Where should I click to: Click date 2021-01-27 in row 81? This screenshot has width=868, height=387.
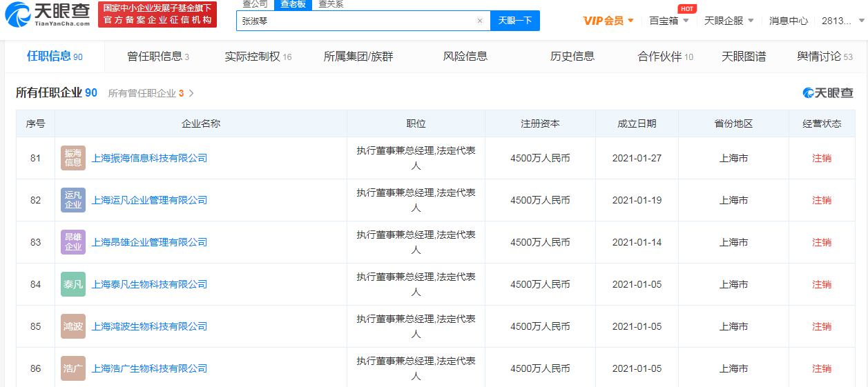637,158
